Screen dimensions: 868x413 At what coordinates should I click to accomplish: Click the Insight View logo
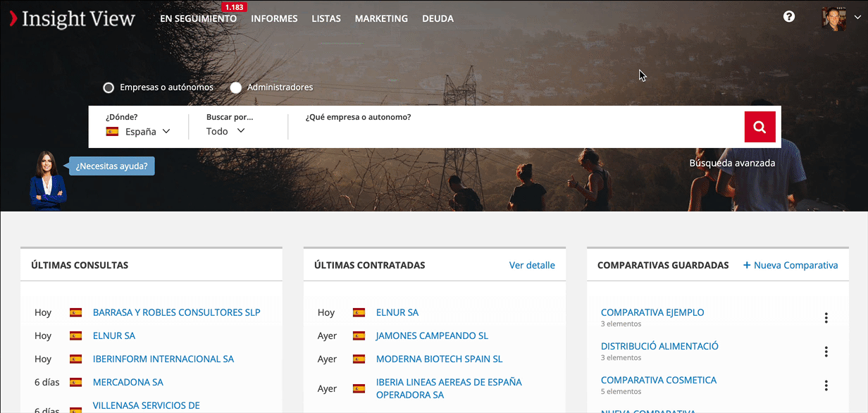click(72, 19)
